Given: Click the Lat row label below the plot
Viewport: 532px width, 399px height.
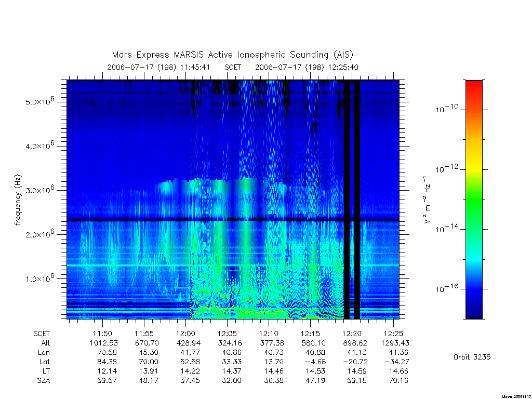Looking at the screenshot, I should click(45, 362).
